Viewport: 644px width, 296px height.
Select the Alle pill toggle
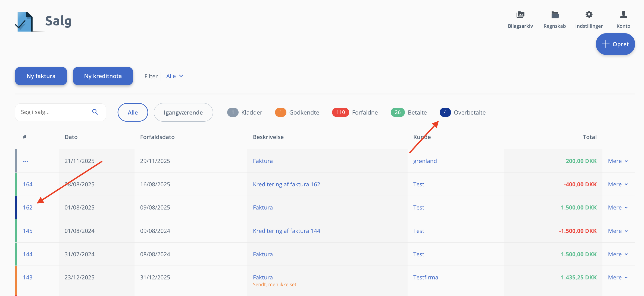(133, 112)
